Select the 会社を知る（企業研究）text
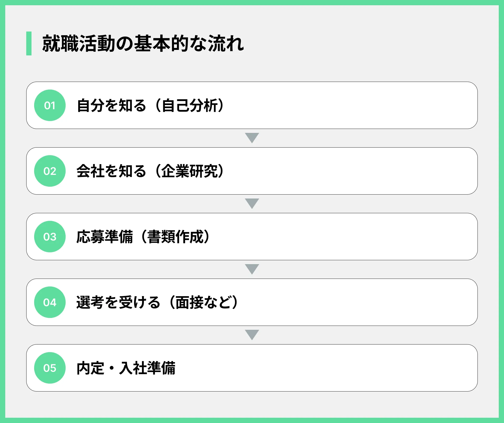The image size is (504, 423). pyautogui.click(x=151, y=171)
